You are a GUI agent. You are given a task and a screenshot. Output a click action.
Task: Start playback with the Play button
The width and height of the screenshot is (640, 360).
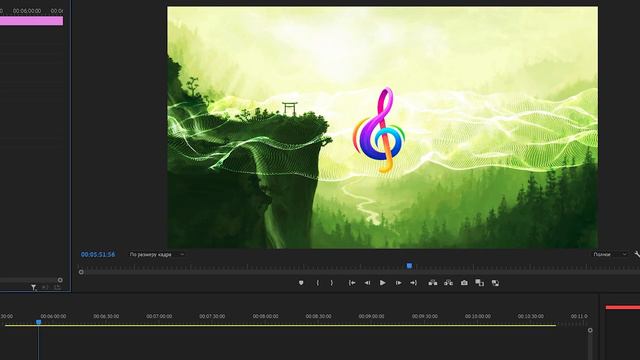[x=382, y=283]
